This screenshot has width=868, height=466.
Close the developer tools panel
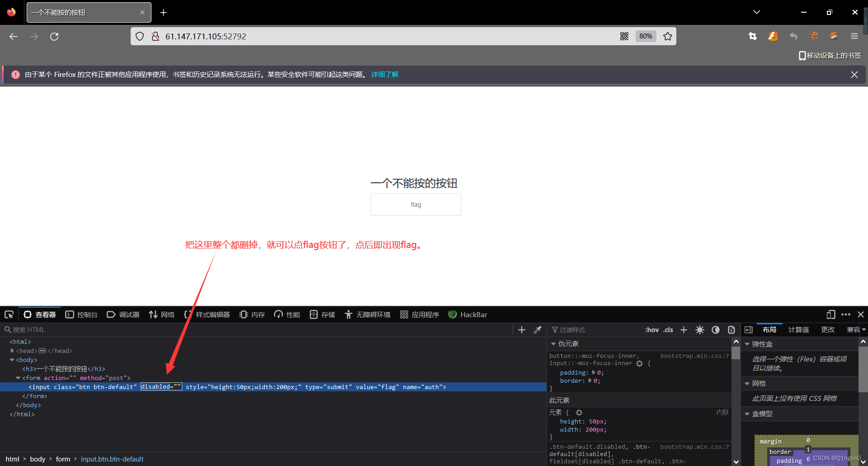pyautogui.click(x=861, y=314)
